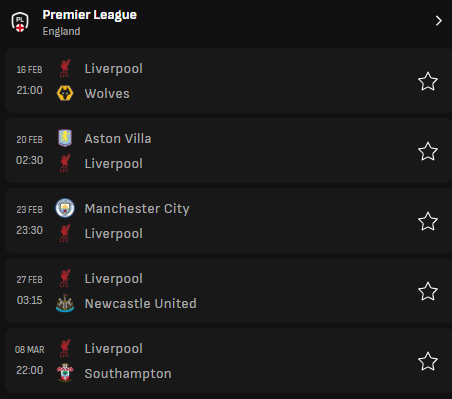Screen dimensions: 452x399
Task: Click the Southampton club crest
Action: (65, 373)
